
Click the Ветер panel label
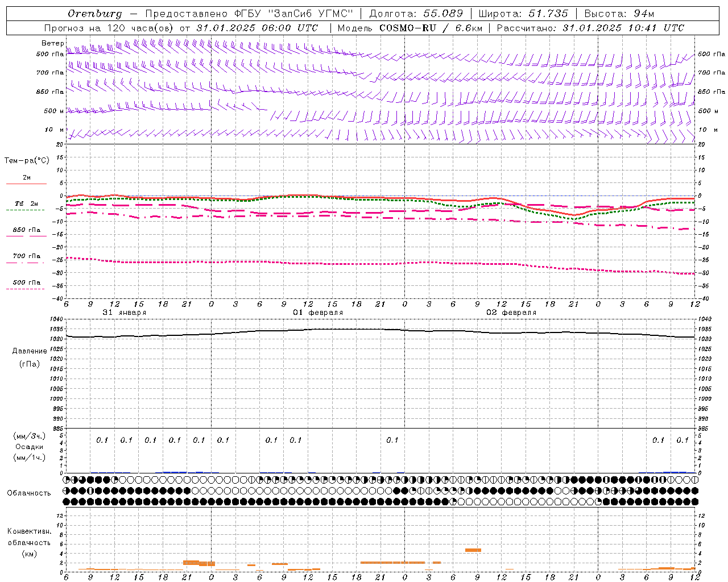(53, 43)
